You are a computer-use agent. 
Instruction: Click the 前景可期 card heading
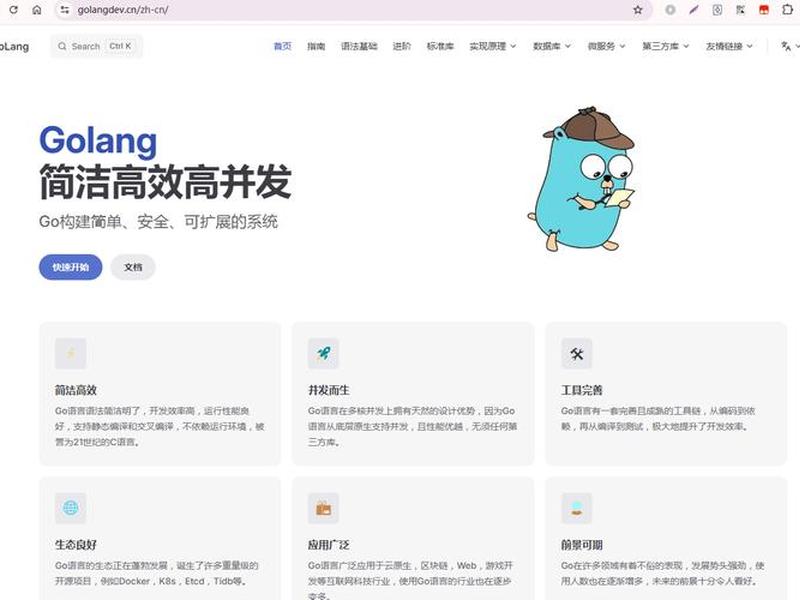point(582,545)
